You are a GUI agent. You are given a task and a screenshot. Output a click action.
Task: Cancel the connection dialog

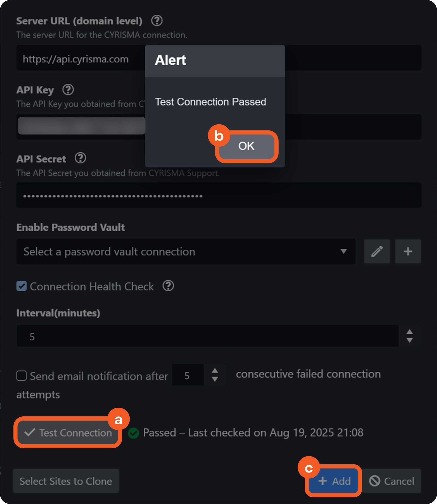[392, 481]
